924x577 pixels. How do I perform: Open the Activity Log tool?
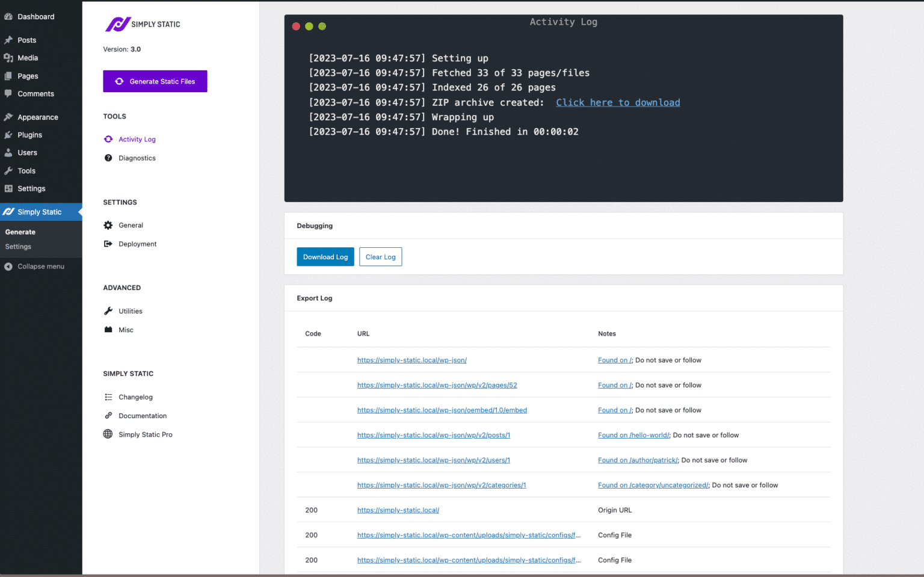[137, 139]
